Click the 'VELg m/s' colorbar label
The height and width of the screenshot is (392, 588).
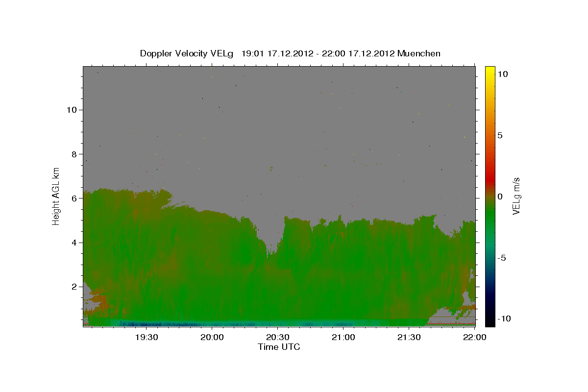tap(516, 196)
